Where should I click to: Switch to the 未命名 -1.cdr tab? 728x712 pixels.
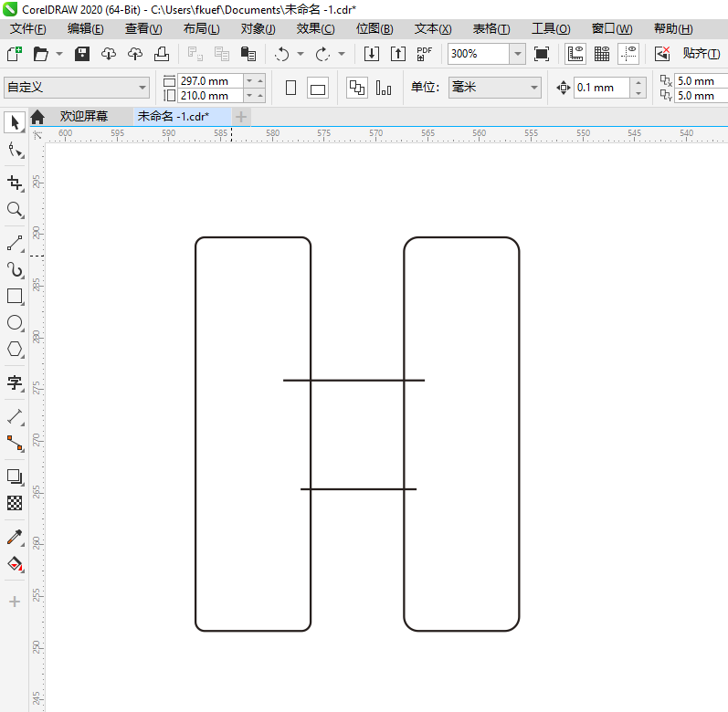[174, 117]
